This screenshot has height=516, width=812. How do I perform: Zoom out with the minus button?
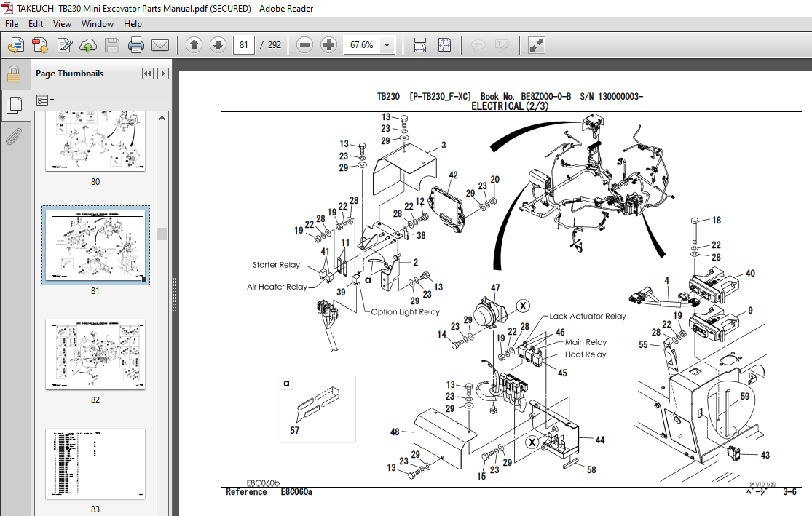(305, 45)
